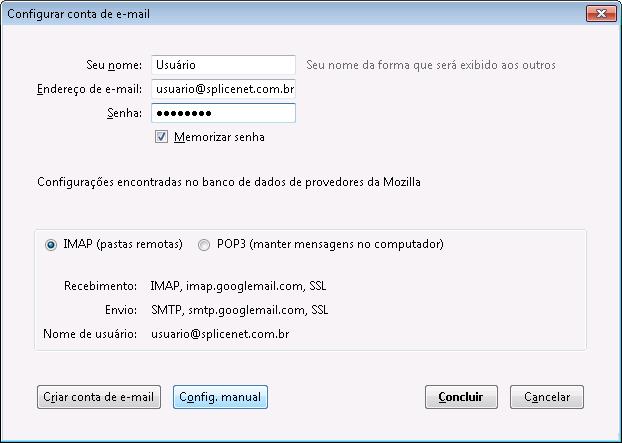
Task: Click the Configurações encontradas status message
Action: coord(229,182)
